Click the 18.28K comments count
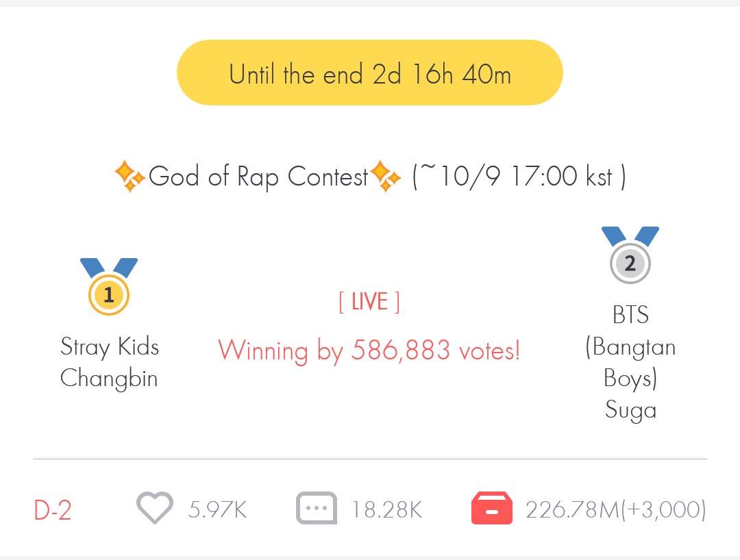This screenshot has width=740, height=560. [x=386, y=510]
